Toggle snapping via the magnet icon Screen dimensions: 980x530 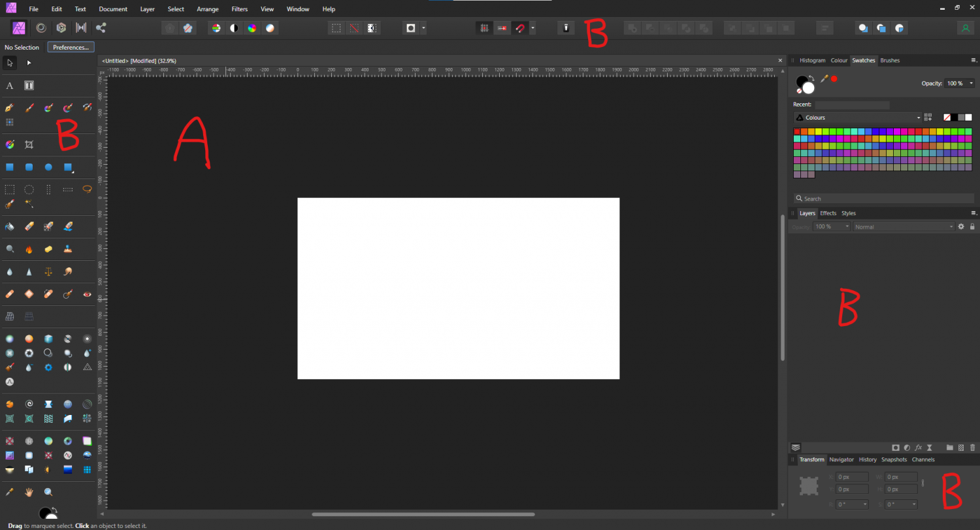click(x=520, y=27)
